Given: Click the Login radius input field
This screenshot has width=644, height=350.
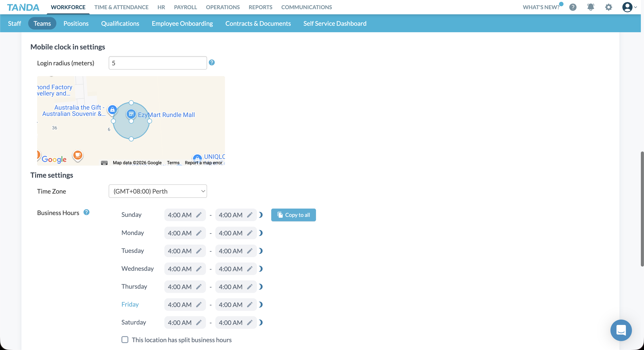Looking at the screenshot, I should (157, 62).
